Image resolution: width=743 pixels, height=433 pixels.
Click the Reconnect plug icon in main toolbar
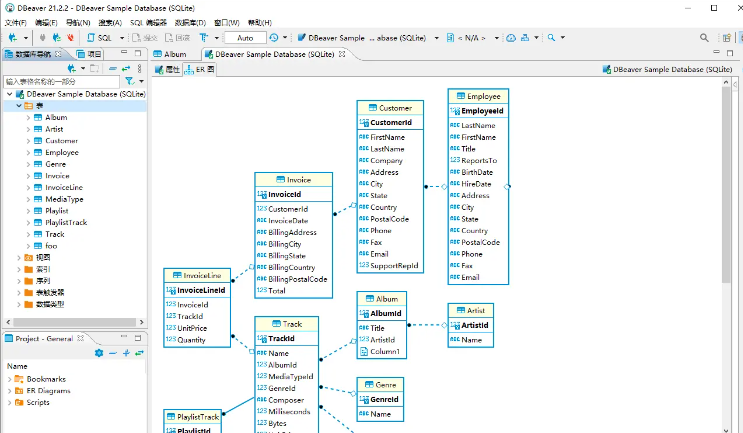click(x=56, y=37)
